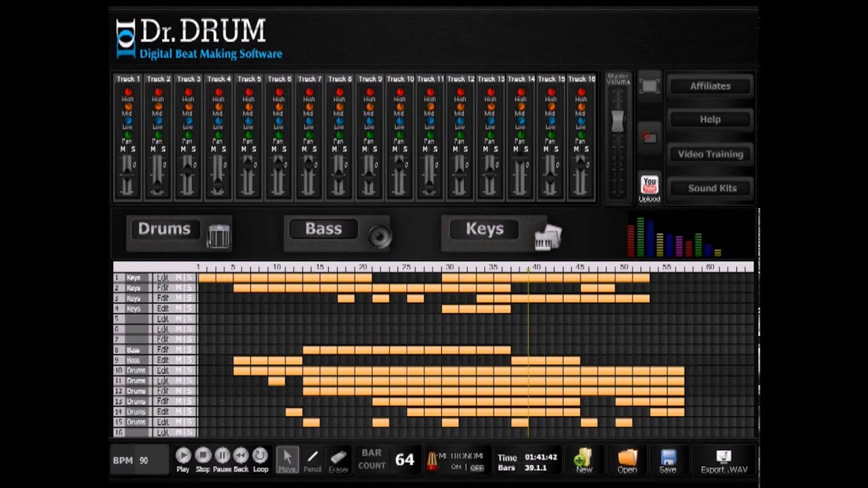
Task: Solo sequencer row 14 Drums
Action: (x=190, y=412)
